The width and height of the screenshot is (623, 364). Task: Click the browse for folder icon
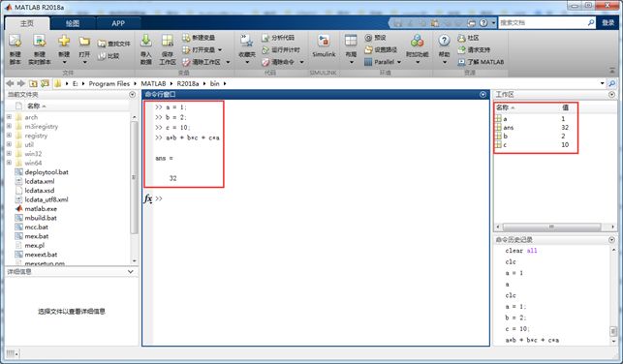coord(45,83)
